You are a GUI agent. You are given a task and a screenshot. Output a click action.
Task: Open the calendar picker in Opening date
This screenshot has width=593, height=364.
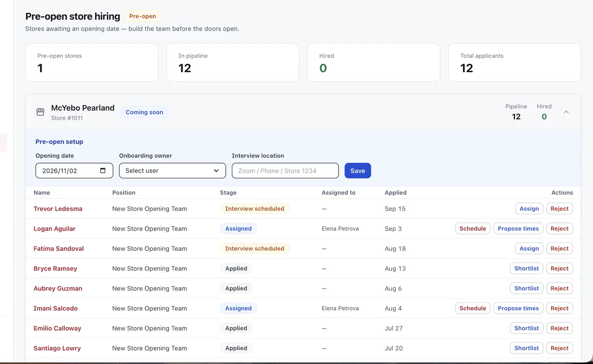(103, 170)
